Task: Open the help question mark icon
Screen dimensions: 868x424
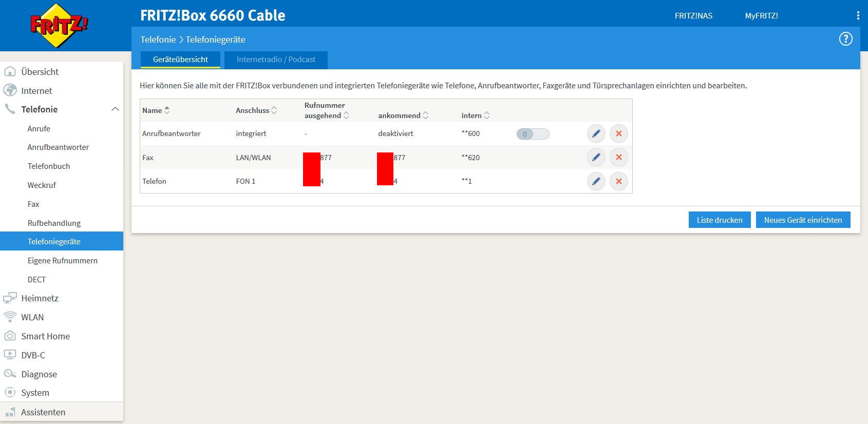Action: pos(845,39)
